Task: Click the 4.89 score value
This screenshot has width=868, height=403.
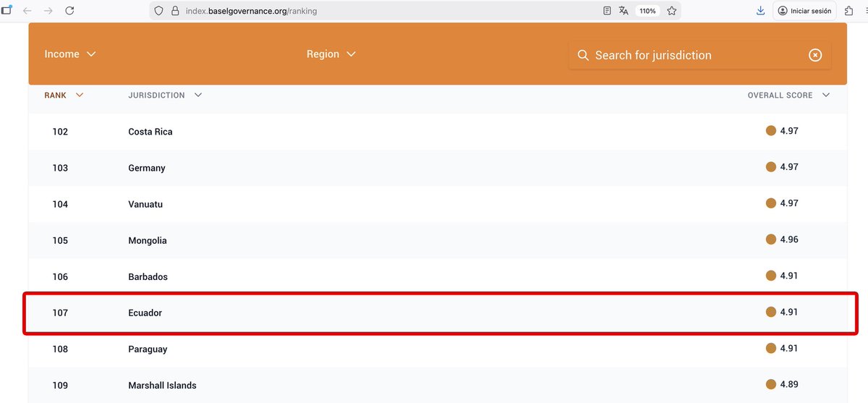Action: tap(789, 384)
